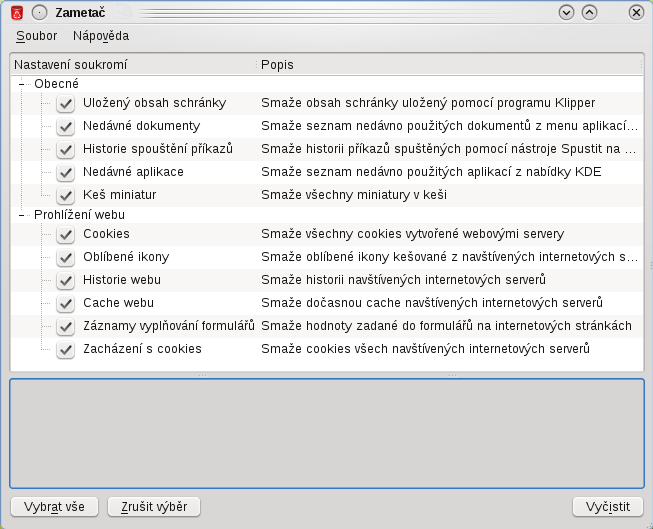Open the Nápověda menu
This screenshot has height=529, width=653.
(x=101, y=36)
